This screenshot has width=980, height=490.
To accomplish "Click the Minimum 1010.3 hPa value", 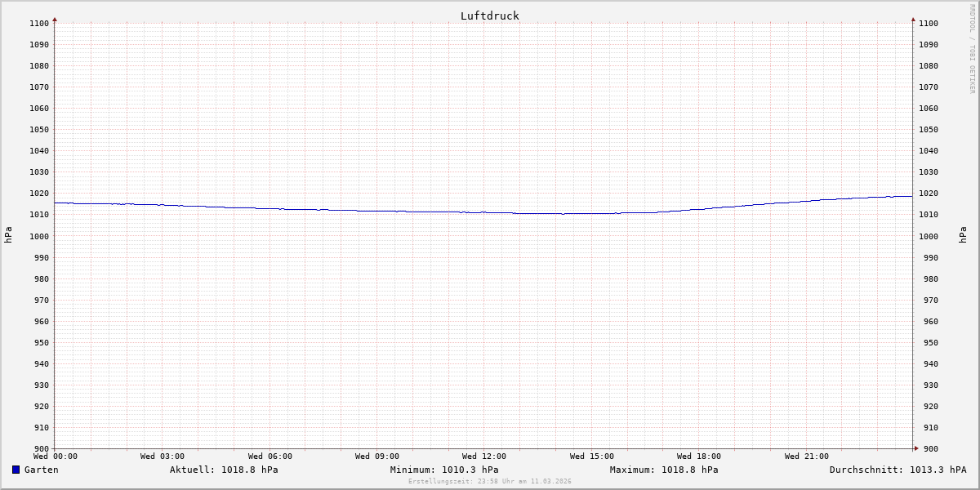I will coord(444,470).
